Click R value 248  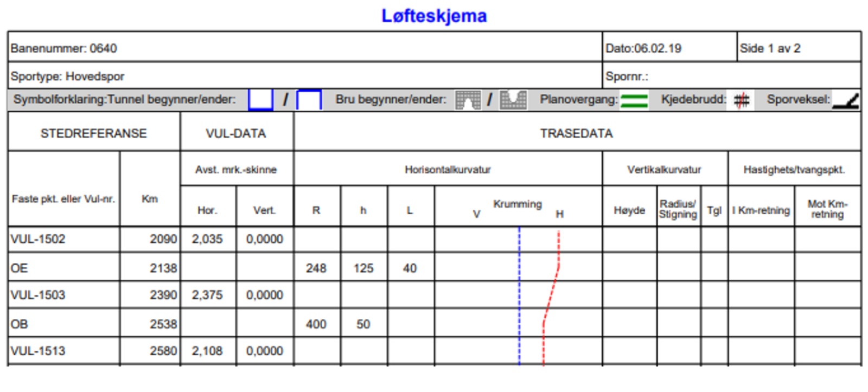316,268
